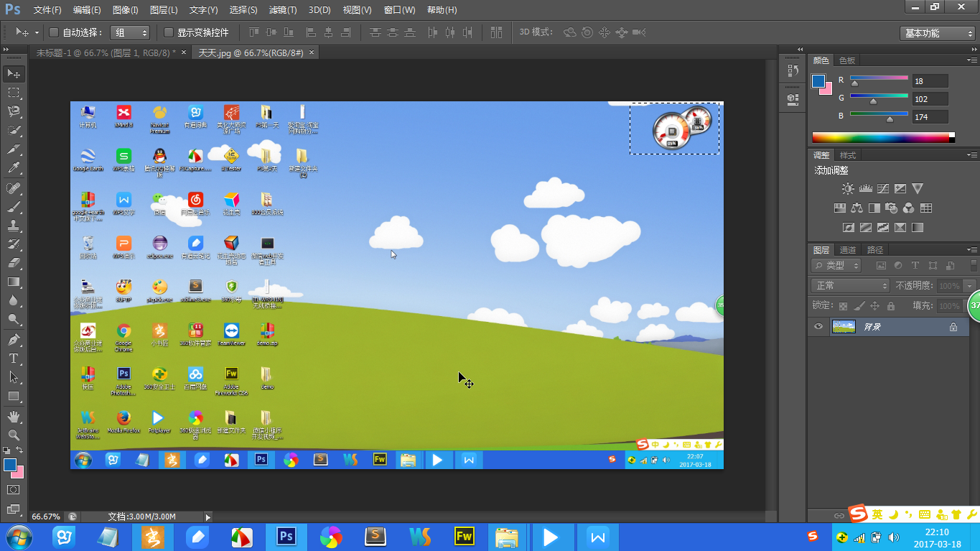Select the Path Selection arrow tool
Image resolution: width=980 pixels, height=551 pixels.
(x=14, y=376)
